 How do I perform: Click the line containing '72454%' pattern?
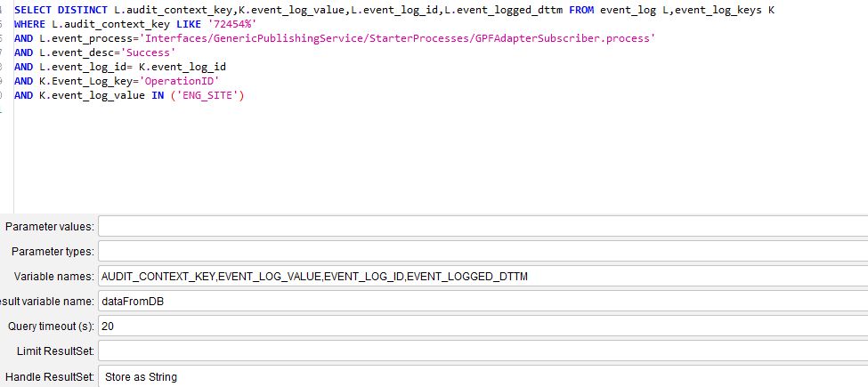click(x=135, y=24)
